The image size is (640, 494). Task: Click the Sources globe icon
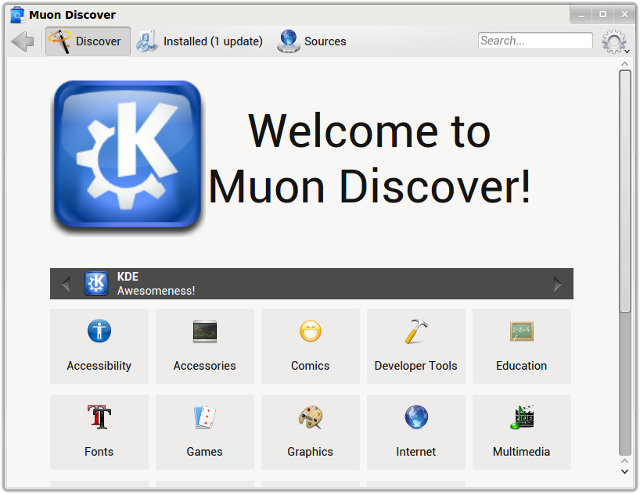(289, 41)
